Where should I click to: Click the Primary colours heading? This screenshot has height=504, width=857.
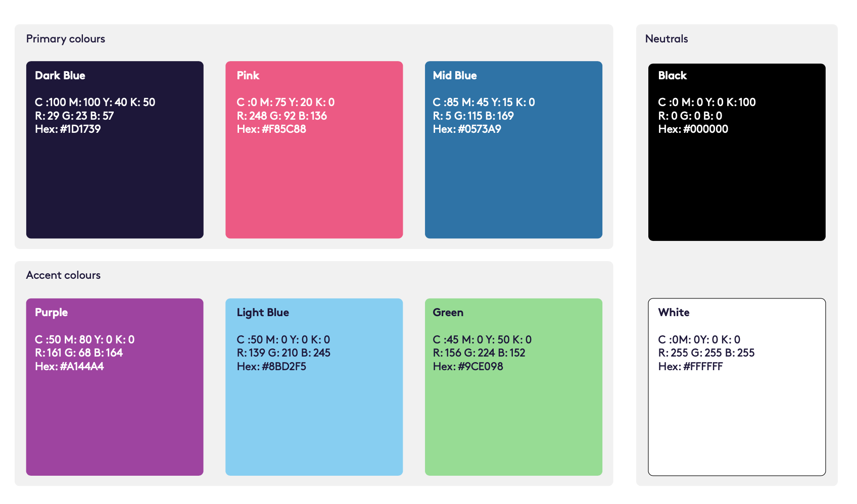tap(66, 39)
